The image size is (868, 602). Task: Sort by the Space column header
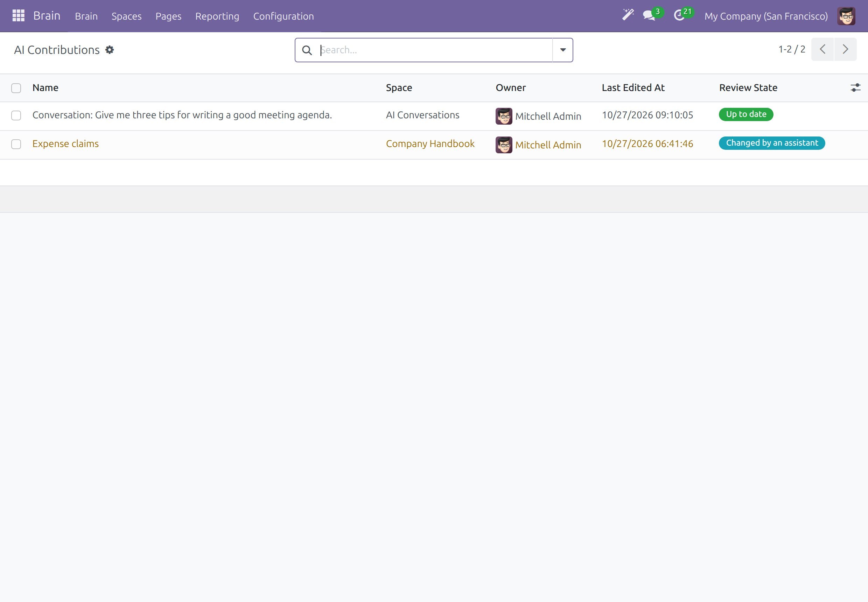click(399, 88)
